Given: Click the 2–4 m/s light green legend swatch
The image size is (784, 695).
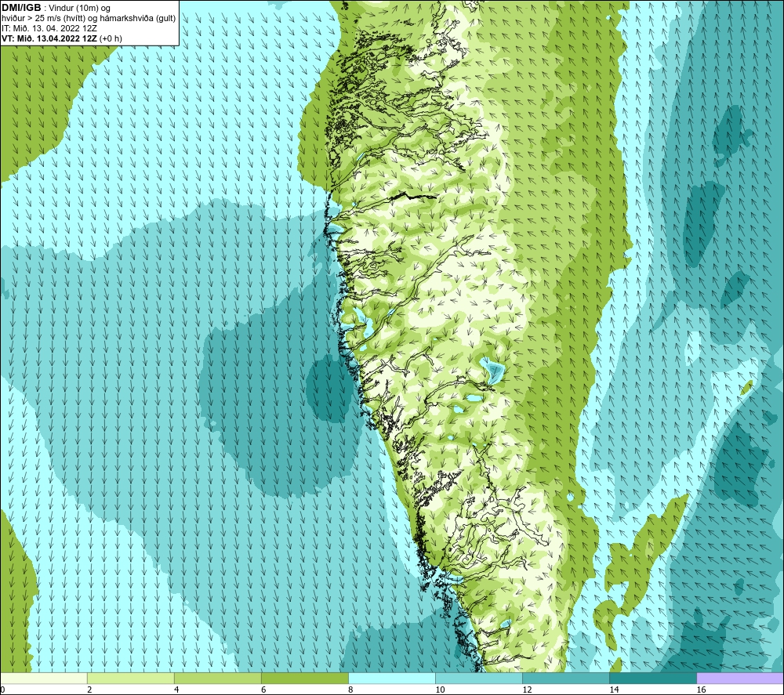Looking at the screenshot, I should [130, 678].
